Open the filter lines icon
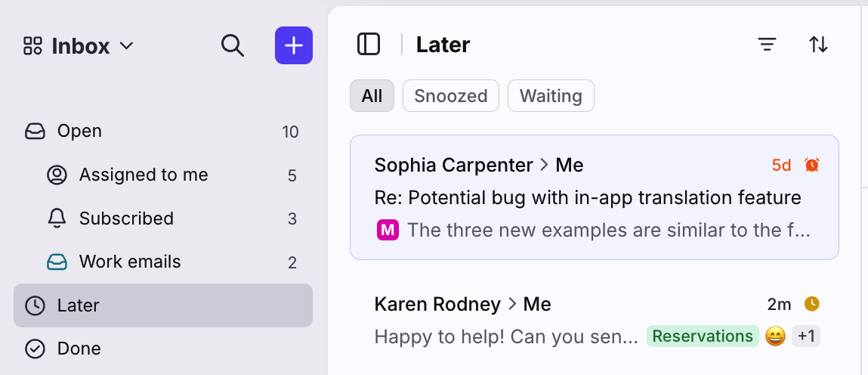This screenshot has width=868, height=375. (x=767, y=45)
